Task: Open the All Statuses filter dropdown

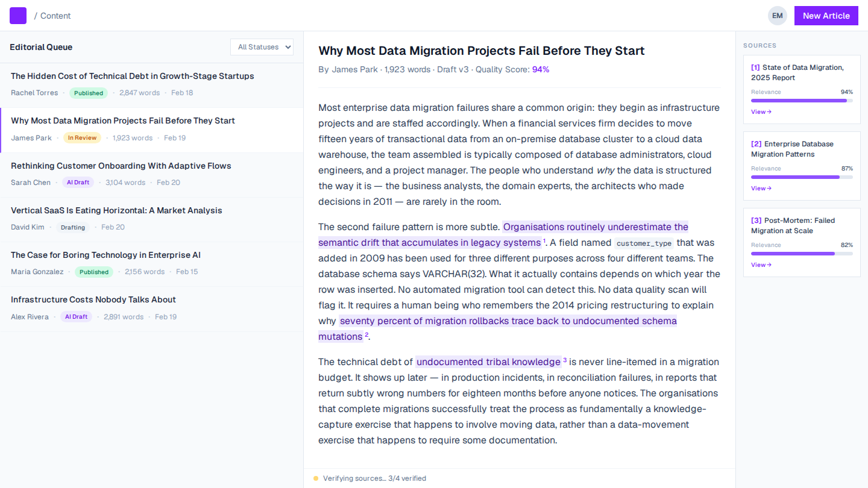Action: 262,46
